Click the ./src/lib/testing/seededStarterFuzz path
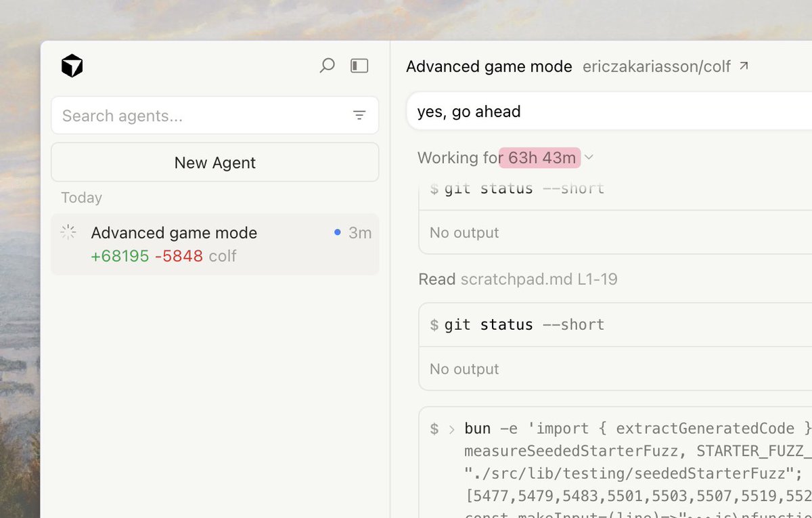 pyautogui.click(x=629, y=474)
